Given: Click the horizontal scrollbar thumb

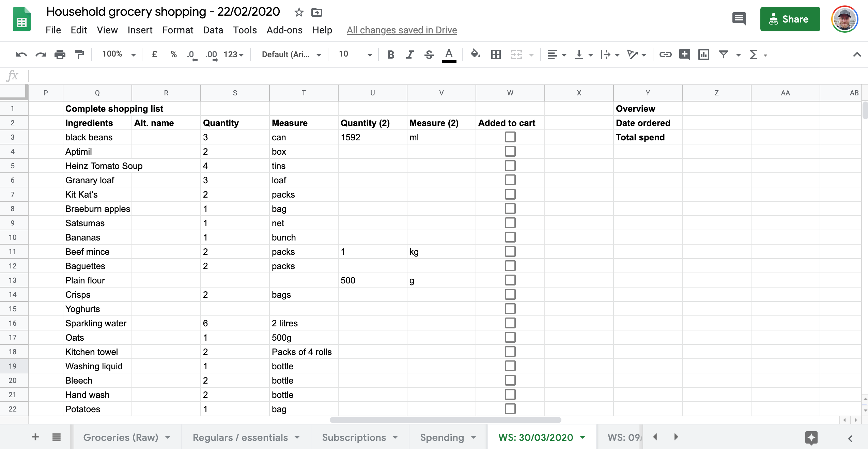Looking at the screenshot, I should click(x=445, y=420).
